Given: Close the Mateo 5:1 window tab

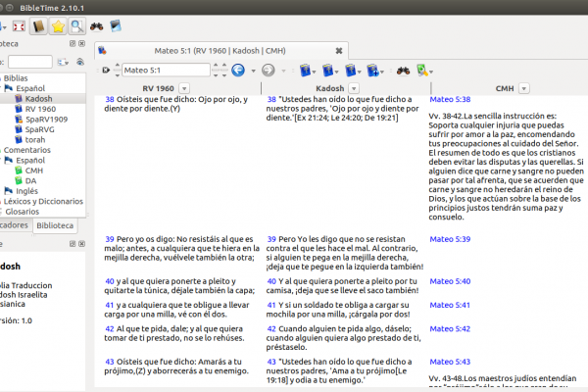Looking at the screenshot, I should click(339, 51).
